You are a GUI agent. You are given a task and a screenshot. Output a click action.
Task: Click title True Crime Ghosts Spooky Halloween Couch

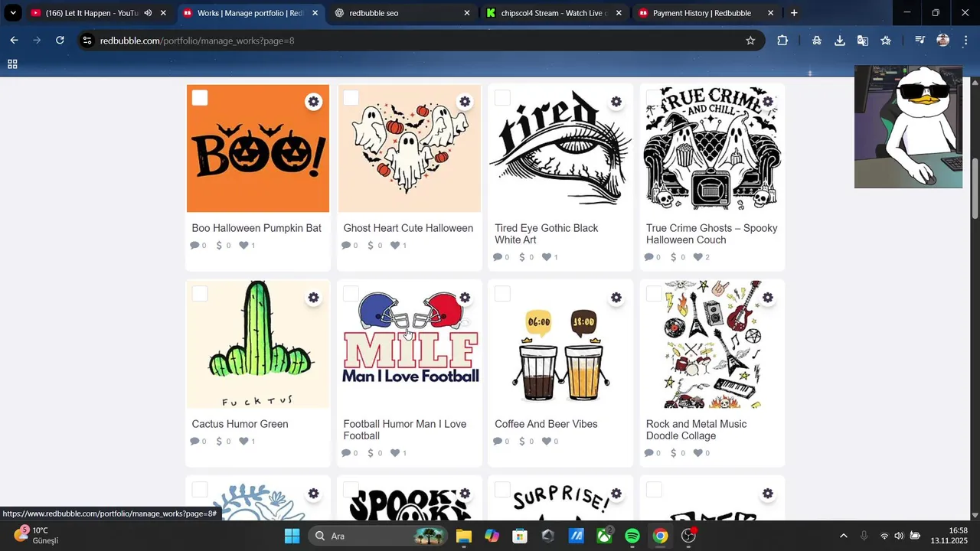pos(712,234)
